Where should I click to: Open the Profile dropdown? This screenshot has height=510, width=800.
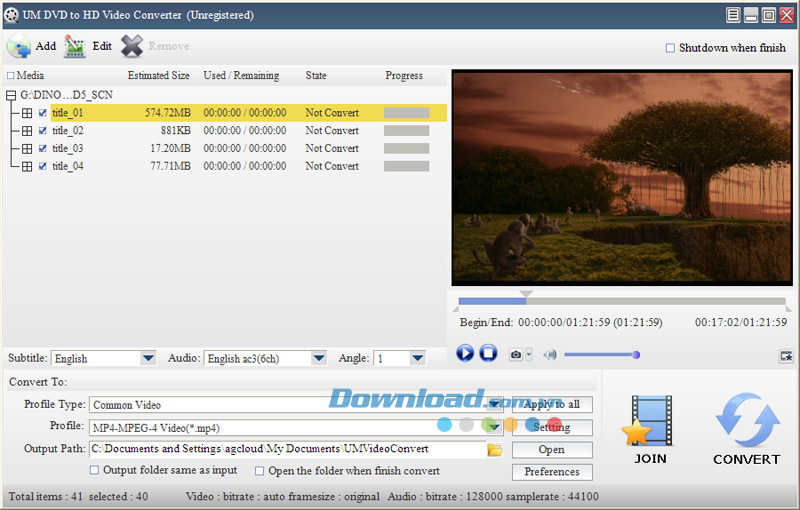(494, 427)
